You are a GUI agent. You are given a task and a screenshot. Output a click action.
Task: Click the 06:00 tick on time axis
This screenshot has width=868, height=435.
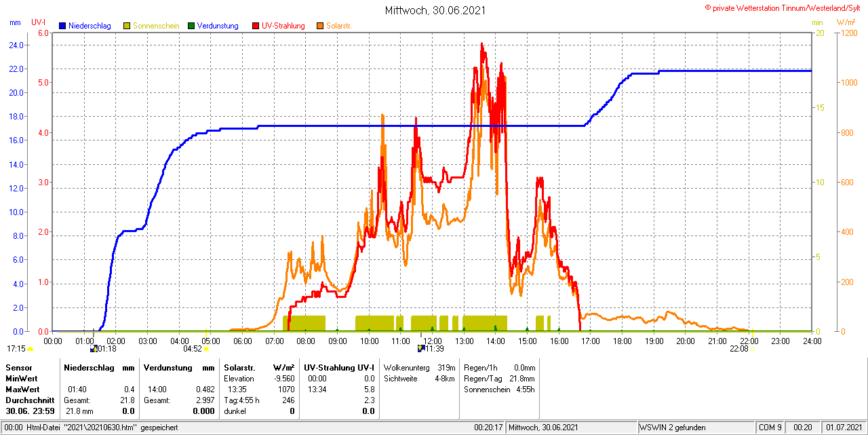pos(242,341)
